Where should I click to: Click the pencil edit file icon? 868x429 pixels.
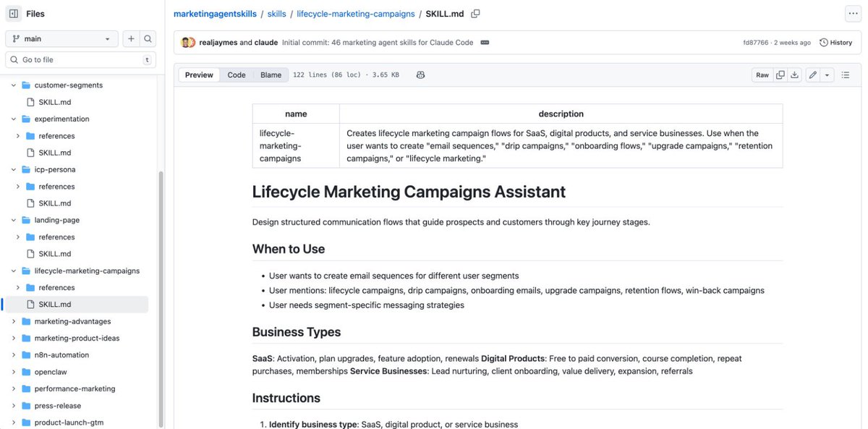click(813, 75)
